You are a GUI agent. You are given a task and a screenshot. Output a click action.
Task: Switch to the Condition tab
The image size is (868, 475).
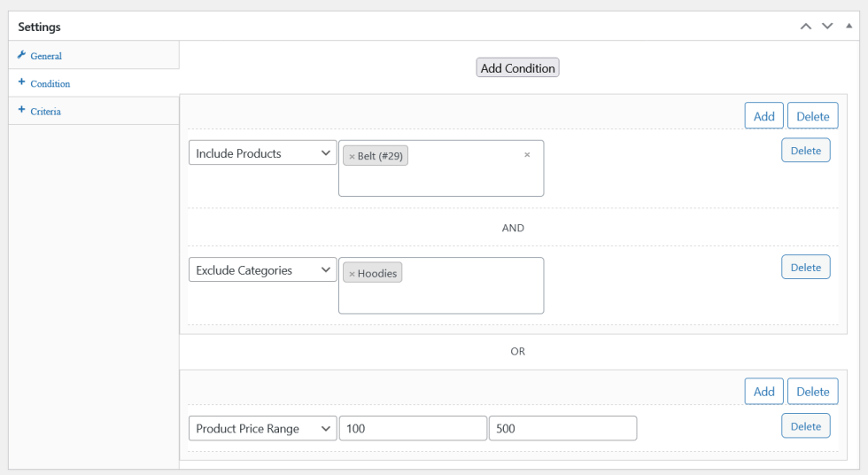(x=50, y=83)
